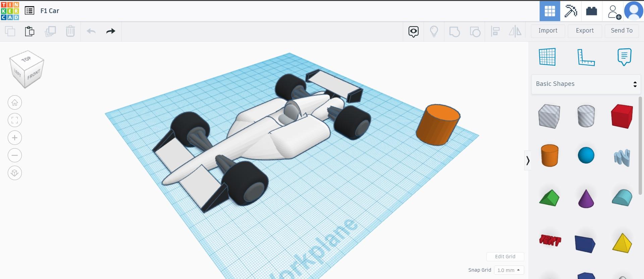The image size is (644, 279).
Task: Click the Export button
Action: [x=585, y=31]
